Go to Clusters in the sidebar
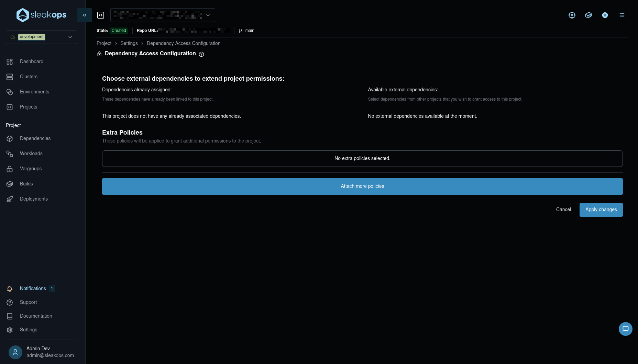Image resolution: width=638 pixels, height=364 pixels. [x=29, y=77]
